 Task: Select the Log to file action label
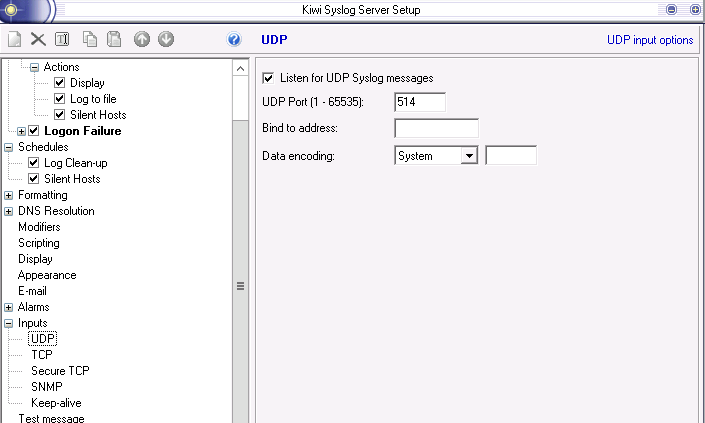coord(93,99)
